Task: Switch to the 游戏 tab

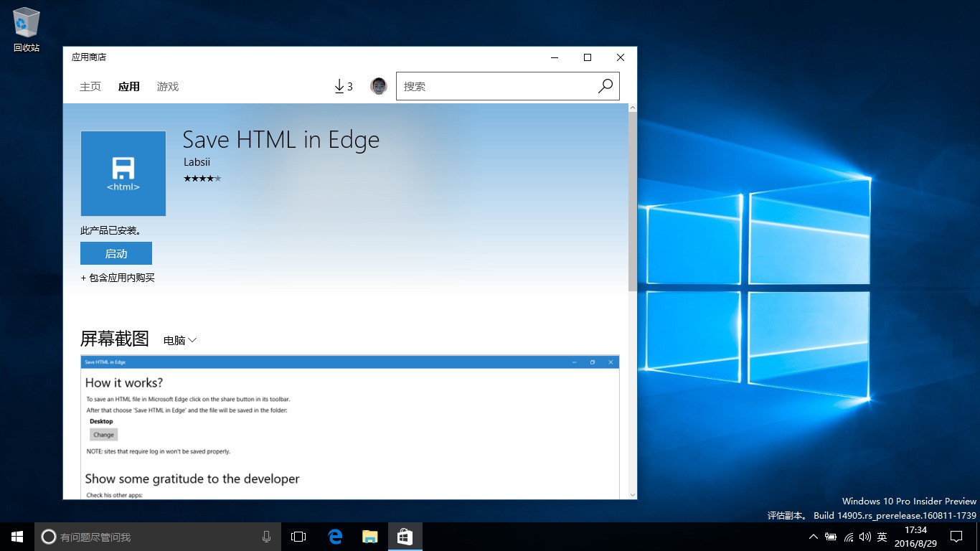Action: coord(168,87)
